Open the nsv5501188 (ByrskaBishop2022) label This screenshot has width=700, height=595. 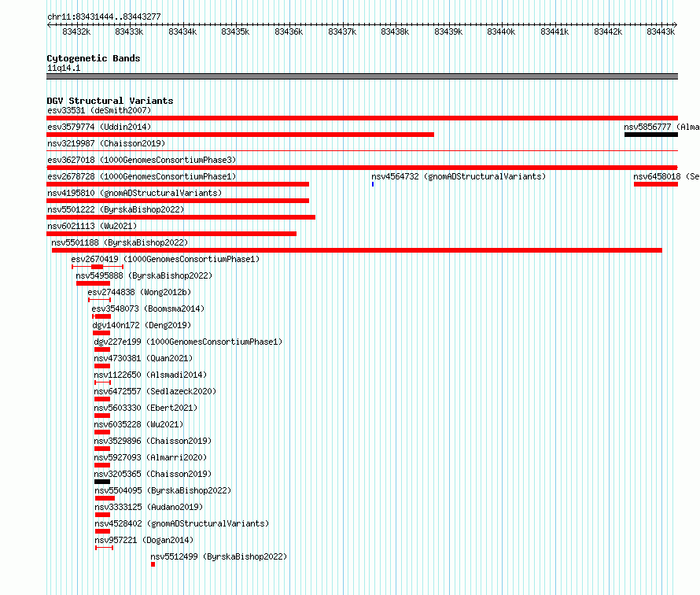[120, 242]
